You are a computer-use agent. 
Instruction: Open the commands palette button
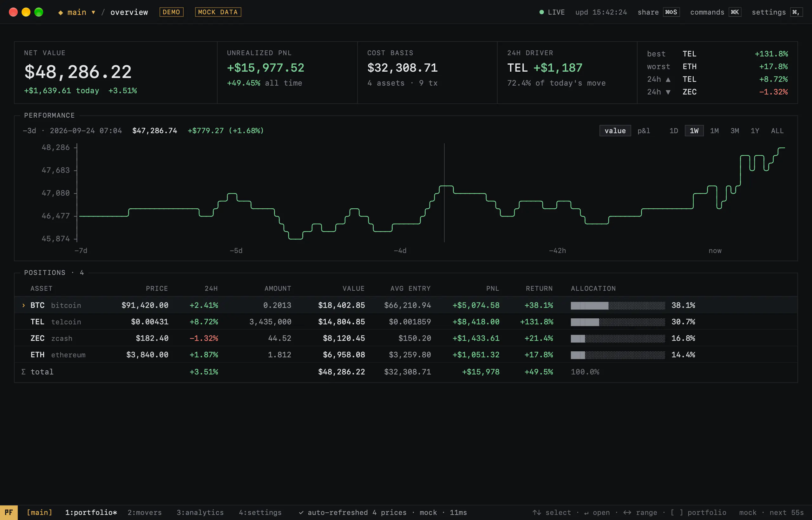(715, 12)
